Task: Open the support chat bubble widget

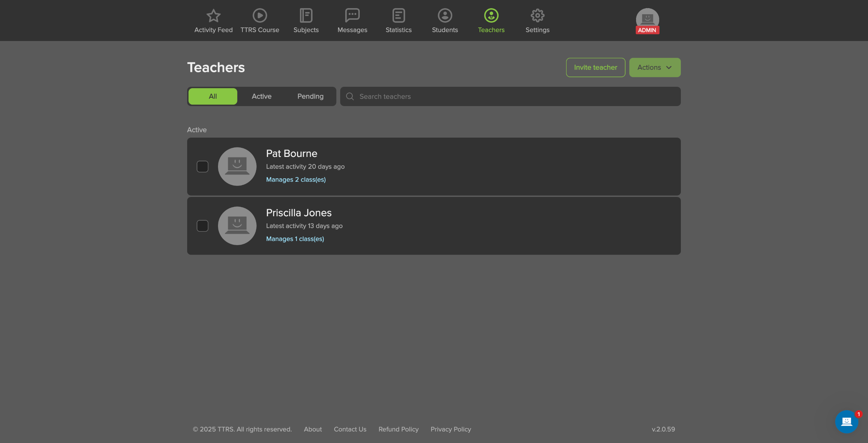Action: click(846, 421)
